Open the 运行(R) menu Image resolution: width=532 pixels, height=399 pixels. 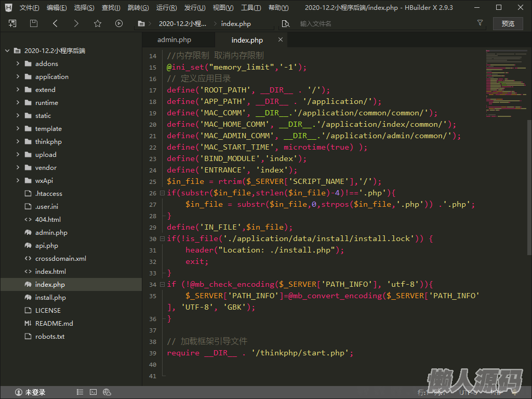coord(166,8)
